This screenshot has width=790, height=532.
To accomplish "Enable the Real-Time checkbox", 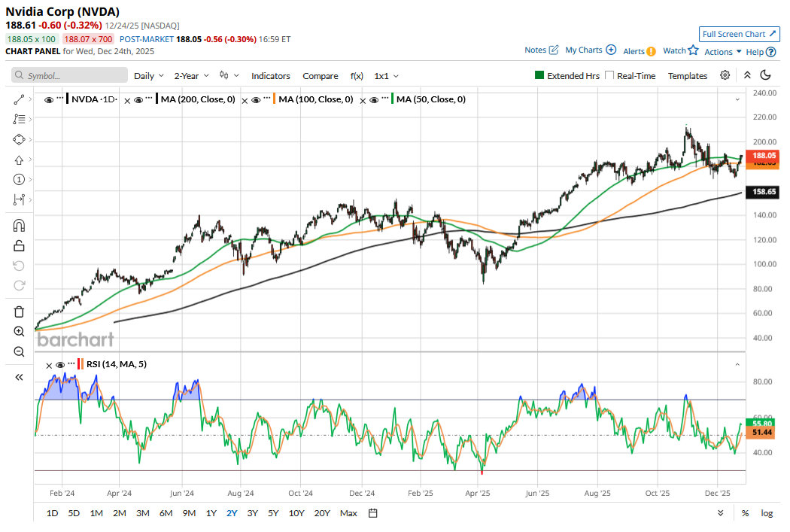I will click(x=609, y=76).
